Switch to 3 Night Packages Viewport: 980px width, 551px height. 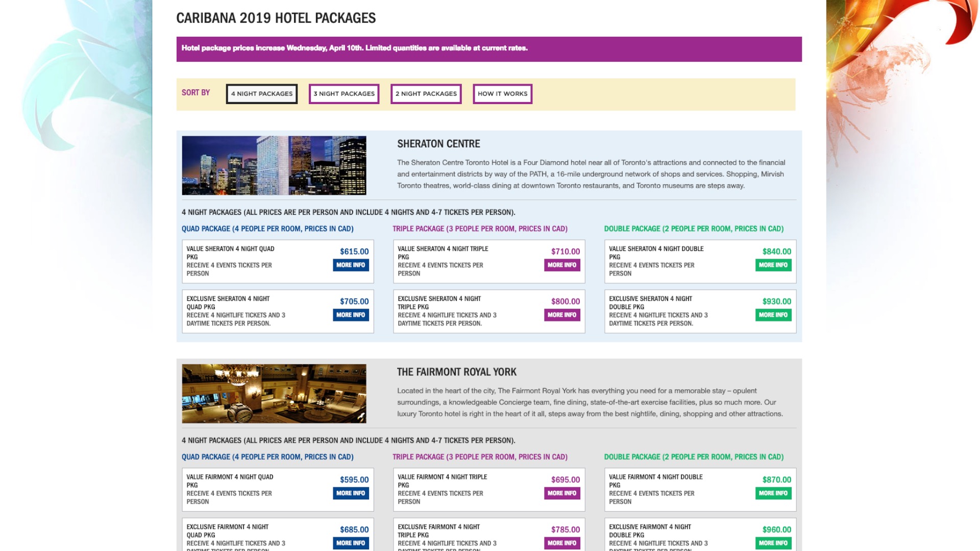point(344,94)
